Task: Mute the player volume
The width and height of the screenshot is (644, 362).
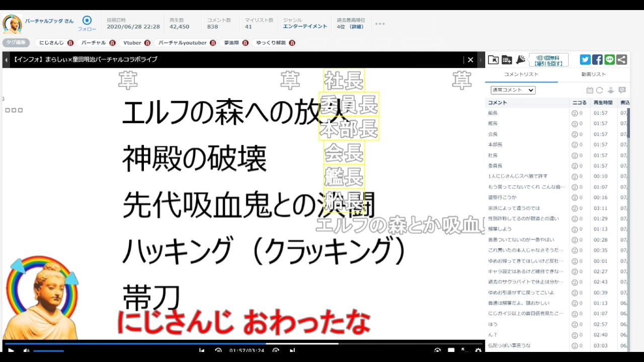Action: pyautogui.click(x=26, y=350)
